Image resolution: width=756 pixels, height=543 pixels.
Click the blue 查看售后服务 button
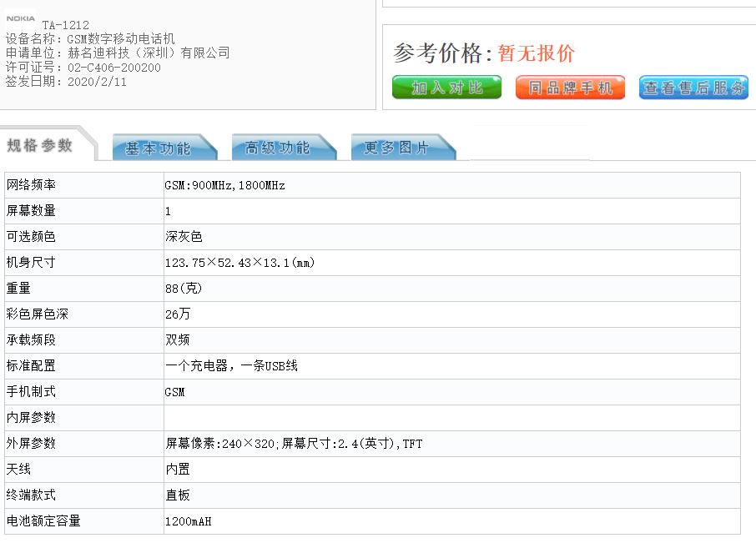[x=693, y=88]
